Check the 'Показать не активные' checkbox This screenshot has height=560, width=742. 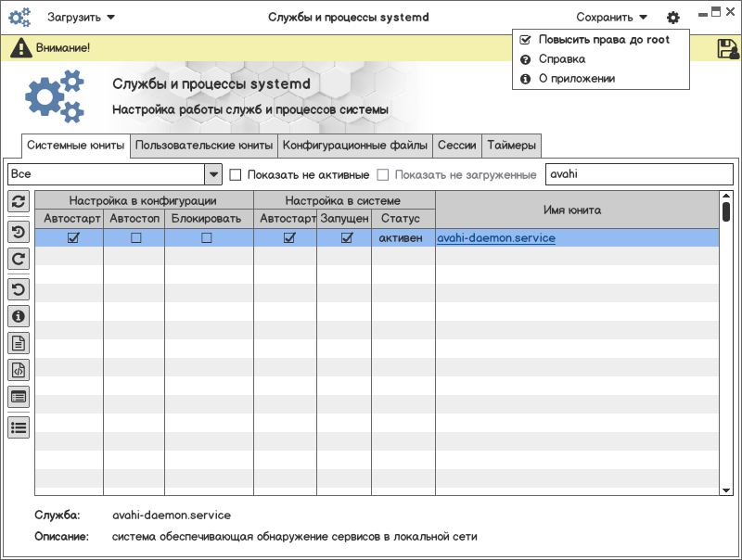(236, 175)
